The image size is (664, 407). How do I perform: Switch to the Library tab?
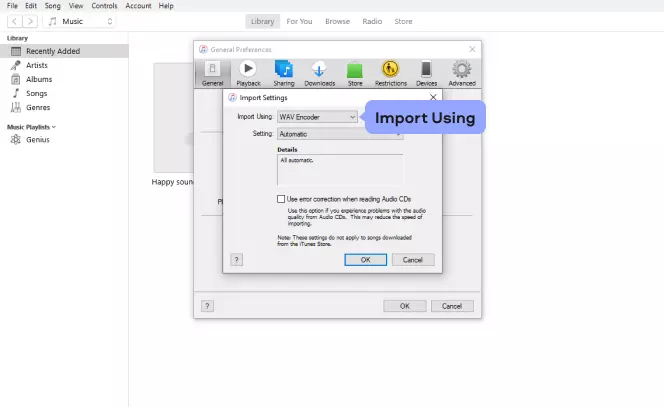click(x=263, y=21)
